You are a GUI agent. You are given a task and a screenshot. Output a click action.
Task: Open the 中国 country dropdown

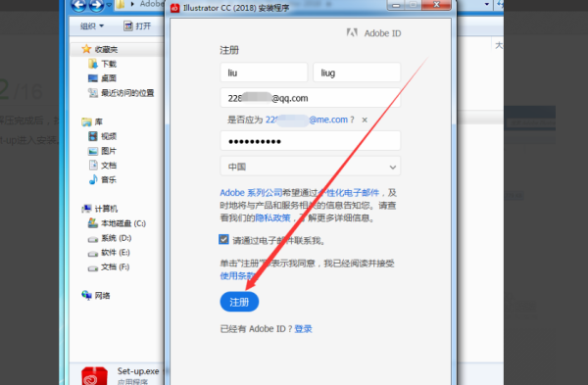point(310,167)
